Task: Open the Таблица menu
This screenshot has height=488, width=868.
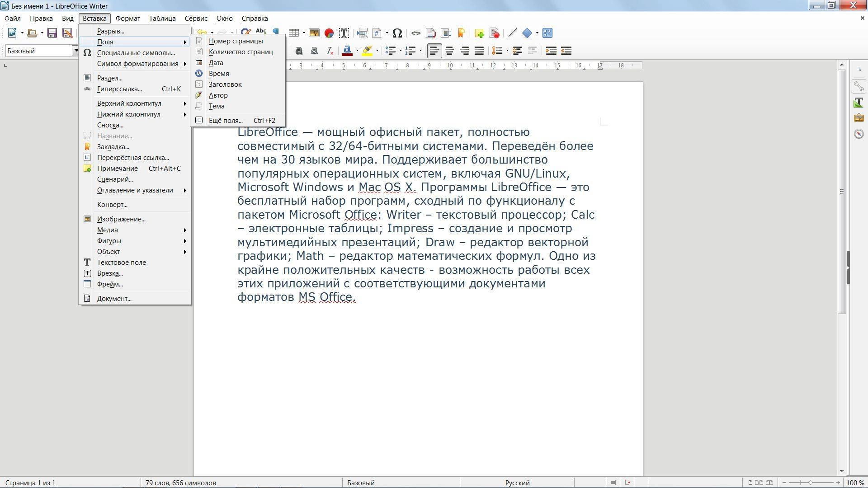Action: tap(162, 19)
